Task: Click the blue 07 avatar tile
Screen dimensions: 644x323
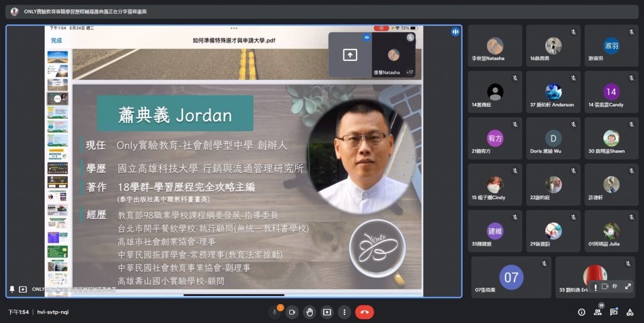Action: 511,277
